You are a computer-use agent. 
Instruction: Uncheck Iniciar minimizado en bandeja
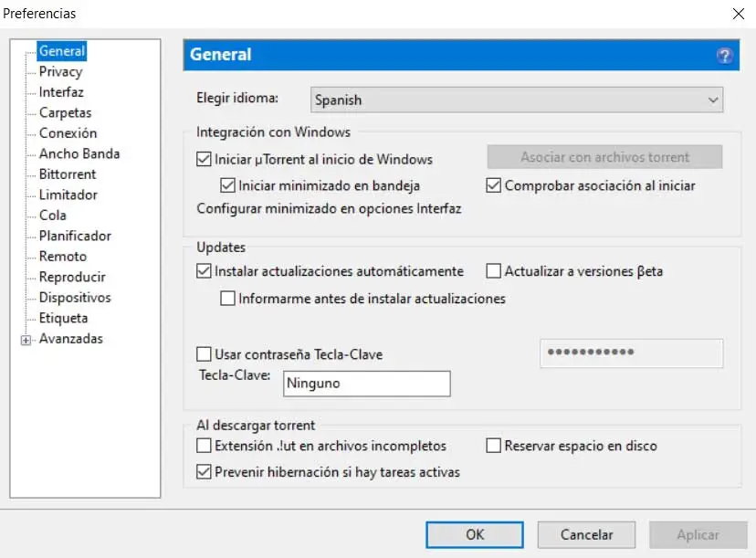227,185
